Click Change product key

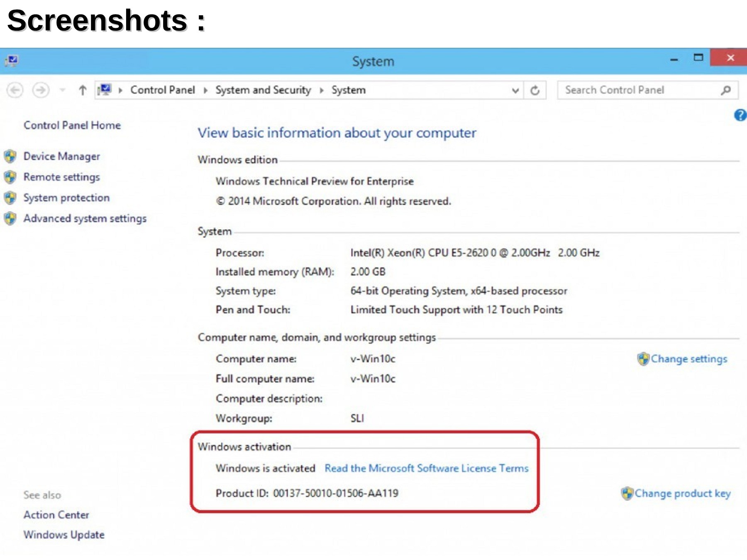coord(682,493)
